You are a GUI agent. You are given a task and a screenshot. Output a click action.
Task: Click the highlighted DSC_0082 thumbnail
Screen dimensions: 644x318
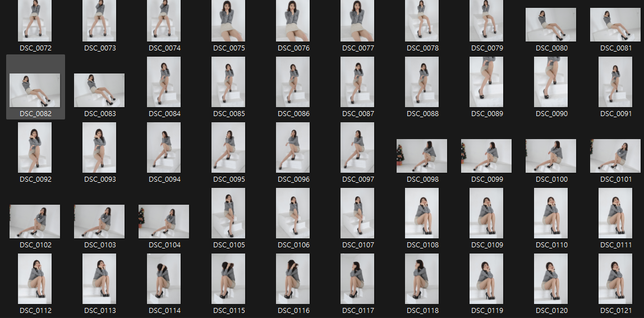pyautogui.click(x=35, y=90)
